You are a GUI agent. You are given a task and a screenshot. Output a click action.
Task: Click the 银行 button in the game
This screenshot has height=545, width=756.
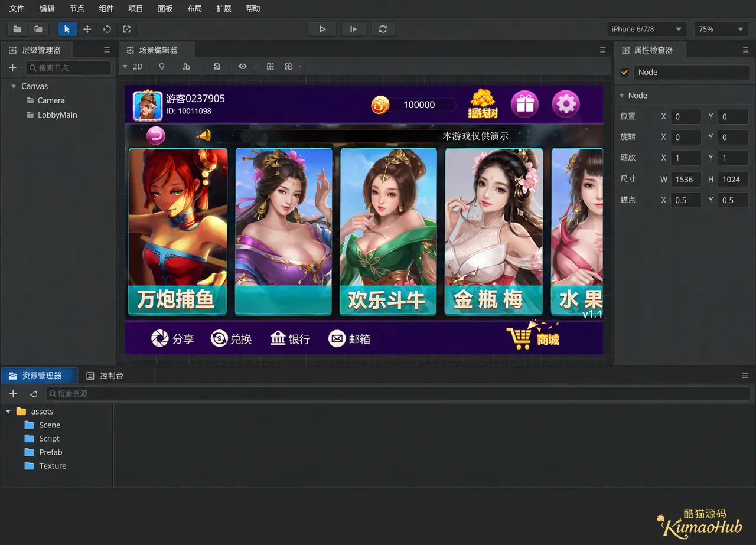tap(290, 339)
